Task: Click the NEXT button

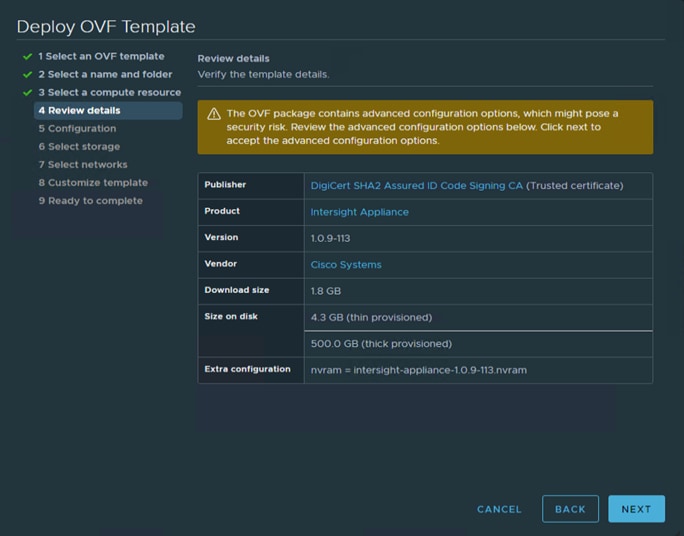Action: 636,509
